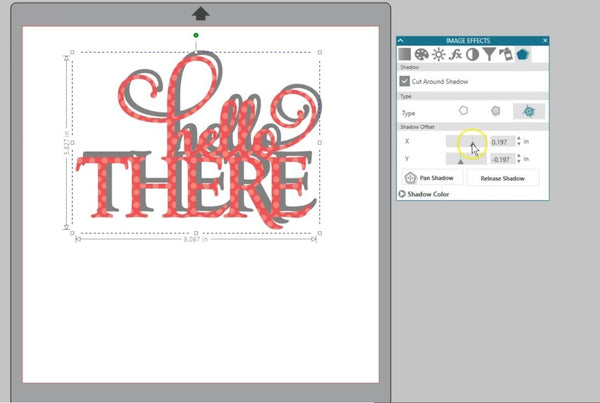Viewport: 600px width, 403px height.
Task: Increase Y offset with up arrow
Action: pos(519,156)
